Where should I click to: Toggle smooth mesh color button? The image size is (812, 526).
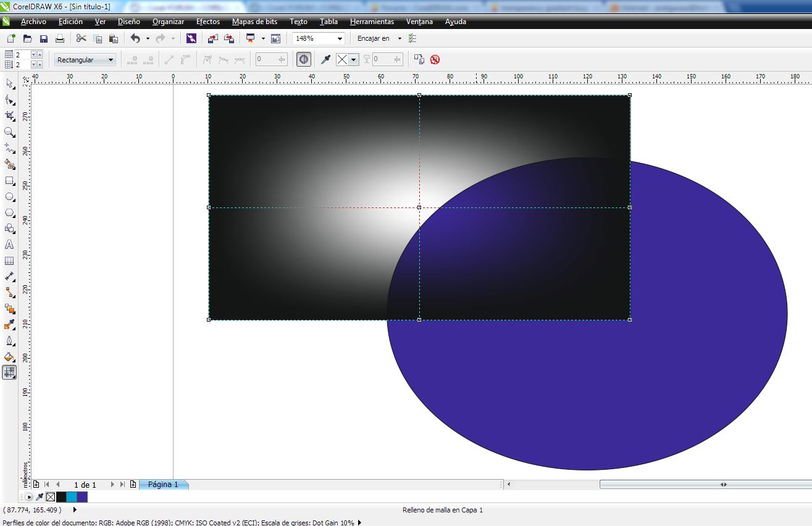[x=303, y=59]
